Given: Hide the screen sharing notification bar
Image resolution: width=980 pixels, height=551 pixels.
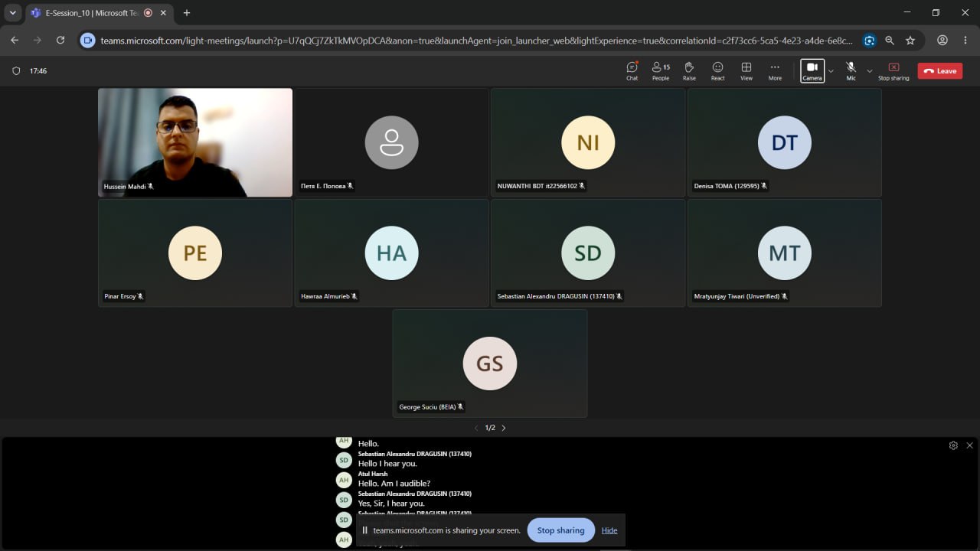Looking at the screenshot, I should pos(609,530).
